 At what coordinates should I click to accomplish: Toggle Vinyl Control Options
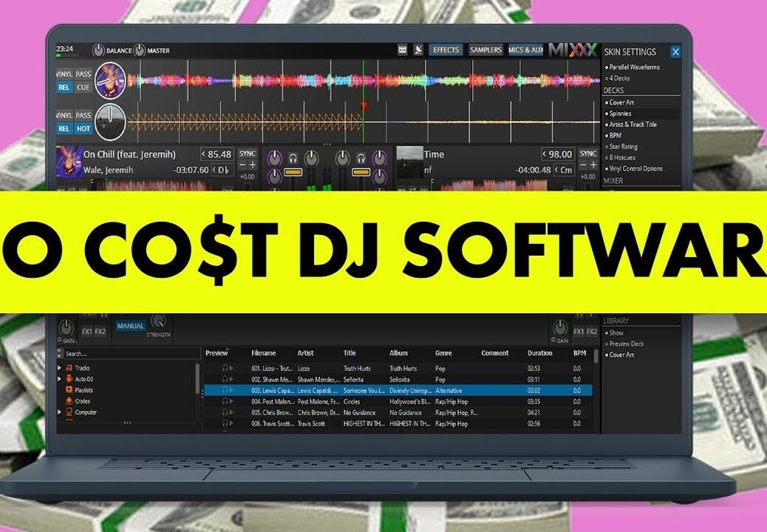click(634, 168)
